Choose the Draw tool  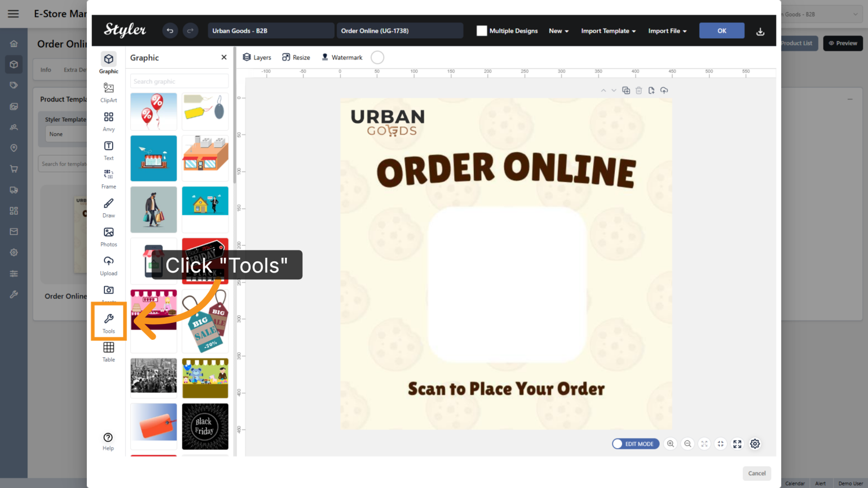109,208
